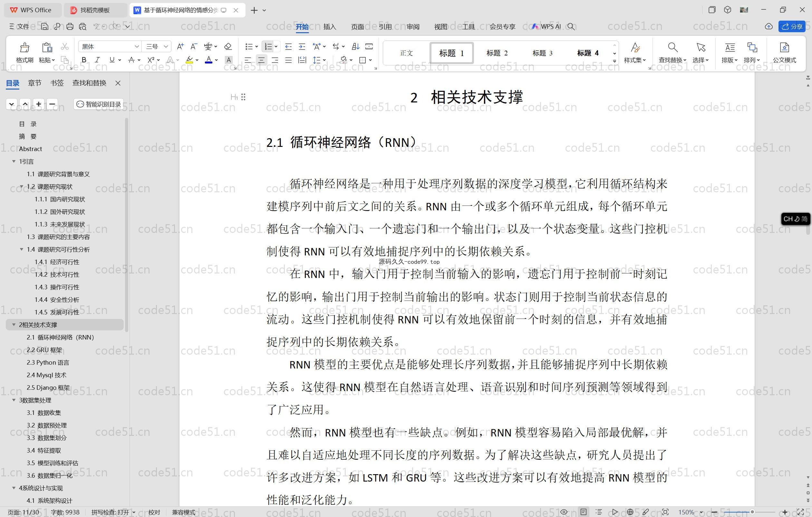Click the full screen icon in status bar
812x517 pixels.
(800, 512)
